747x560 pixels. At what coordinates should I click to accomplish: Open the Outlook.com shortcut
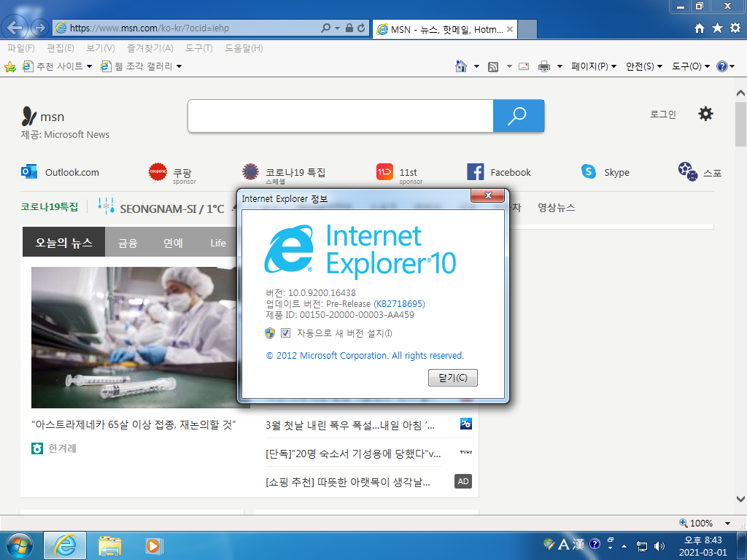click(61, 172)
